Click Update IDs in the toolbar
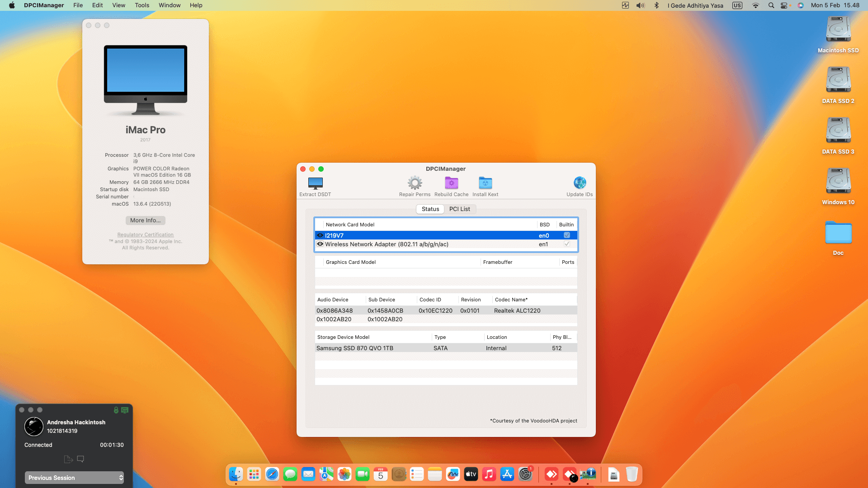The width and height of the screenshot is (868, 488). point(580,185)
